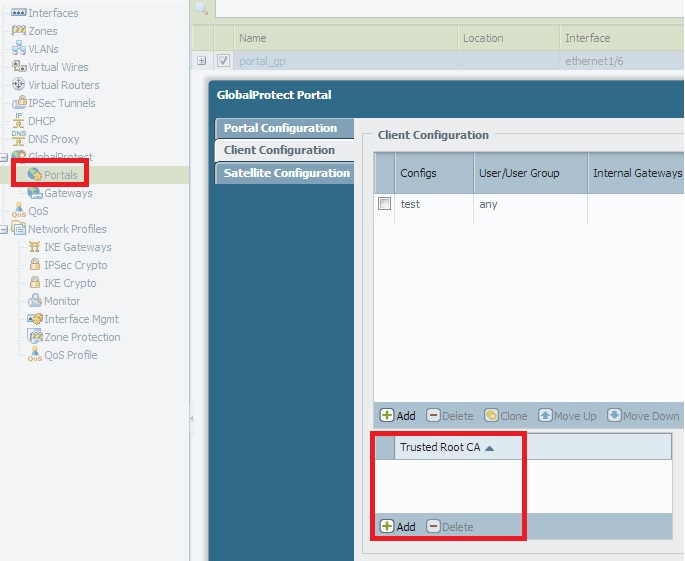Add a new client config
Screen dimensions: 685x561
click(x=398, y=416)
